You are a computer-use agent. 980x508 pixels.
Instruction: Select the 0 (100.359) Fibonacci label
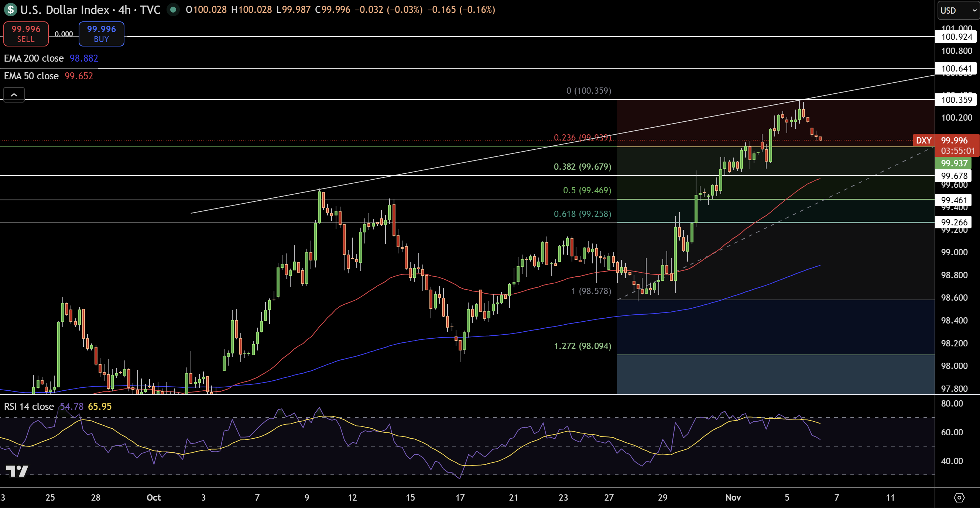[589, 90]
